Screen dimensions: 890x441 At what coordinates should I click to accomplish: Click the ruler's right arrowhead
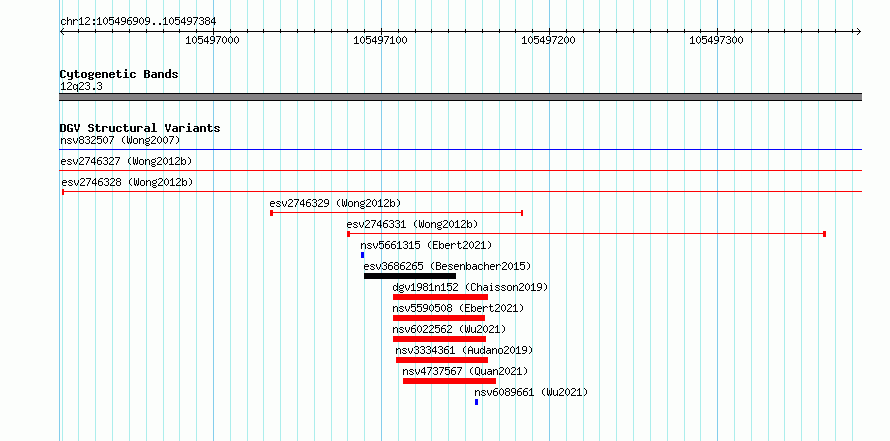858,31
